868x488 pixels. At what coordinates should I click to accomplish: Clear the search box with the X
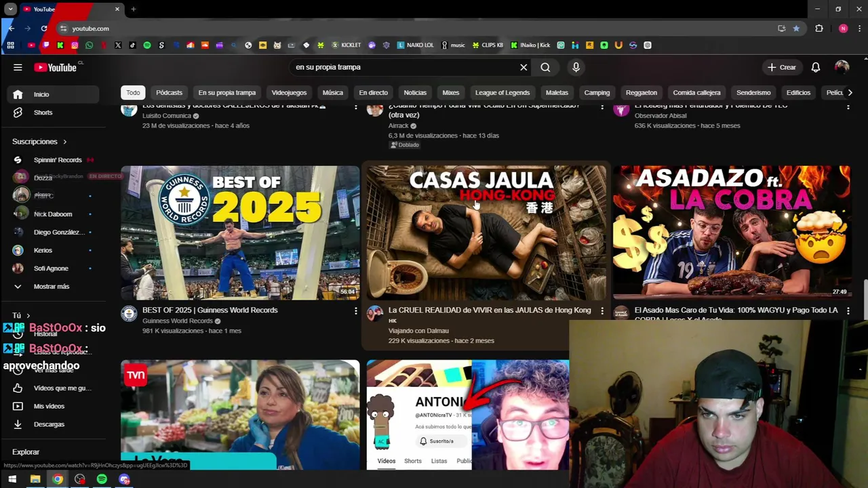coord(524,67)
